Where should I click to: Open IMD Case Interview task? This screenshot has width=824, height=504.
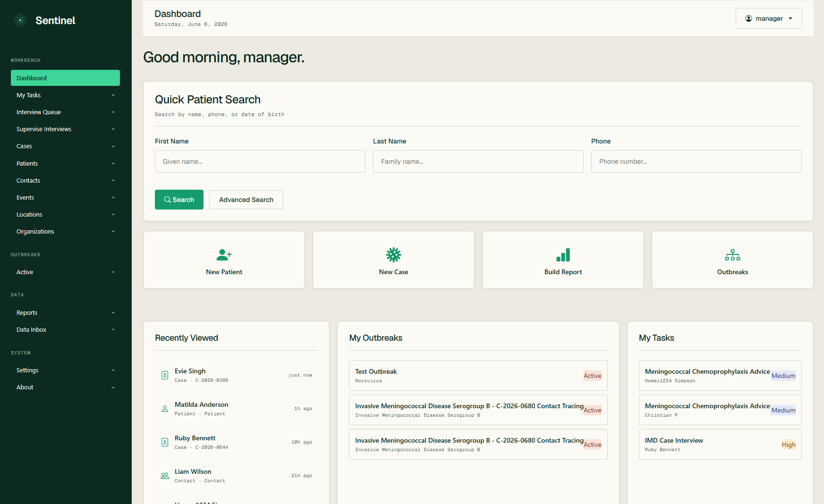(x=720, y=445)
